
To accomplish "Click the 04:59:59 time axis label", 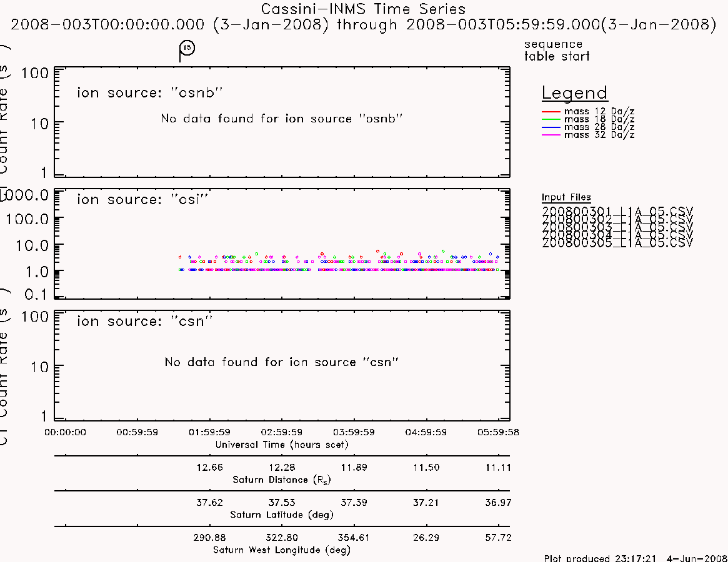I will pos(426,432).
